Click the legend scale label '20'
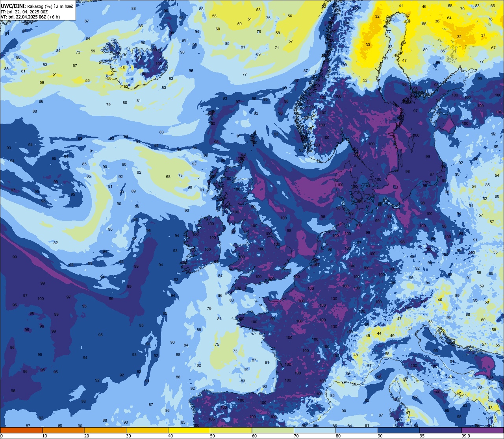 [x=87, y=436]
